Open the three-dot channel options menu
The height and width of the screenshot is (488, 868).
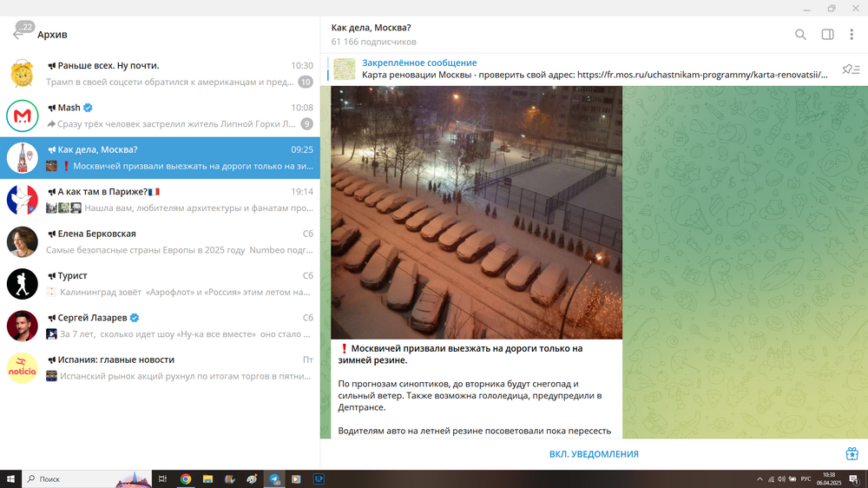pyautogui.click(x=853, y=35)
